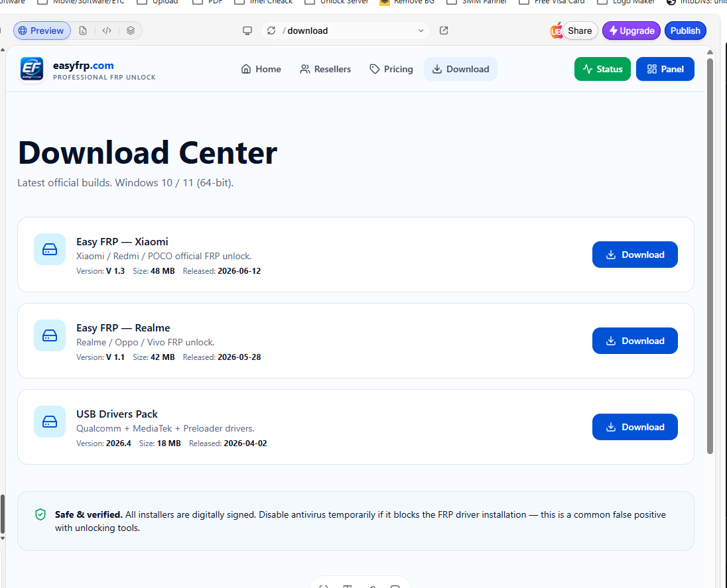The height and width of the screenshot is (588, 727).
Task: Click the green Status button
Action: pyautogui.click(x=602, y=69)
